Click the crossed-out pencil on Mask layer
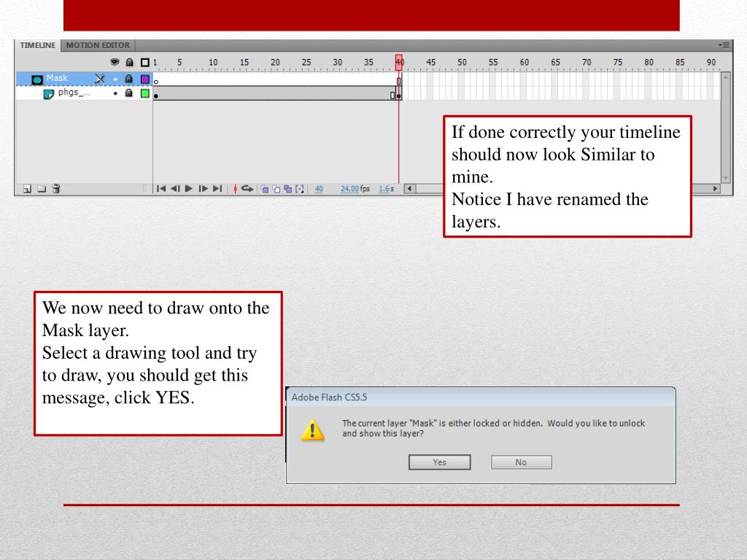Viewport: 747px width, 560px height. pos(99,79)
